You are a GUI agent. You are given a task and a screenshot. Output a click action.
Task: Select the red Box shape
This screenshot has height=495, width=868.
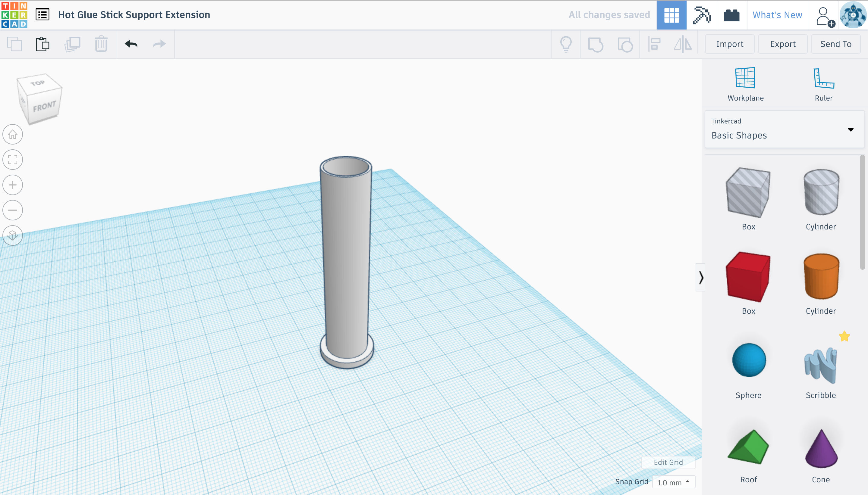tap(748, 277)
